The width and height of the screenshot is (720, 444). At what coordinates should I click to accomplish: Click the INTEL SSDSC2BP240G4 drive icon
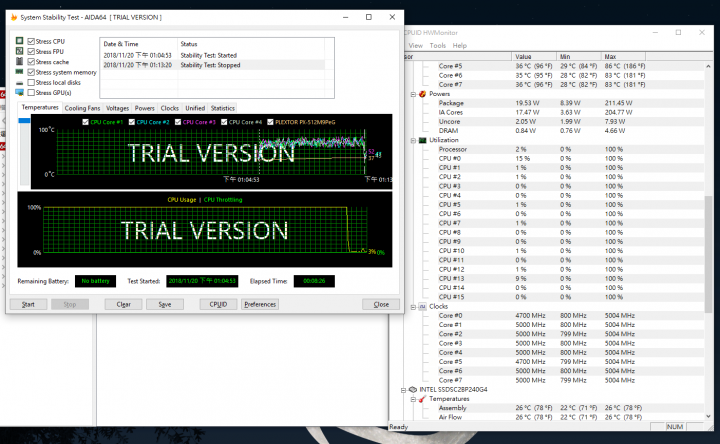click(413, 389)
